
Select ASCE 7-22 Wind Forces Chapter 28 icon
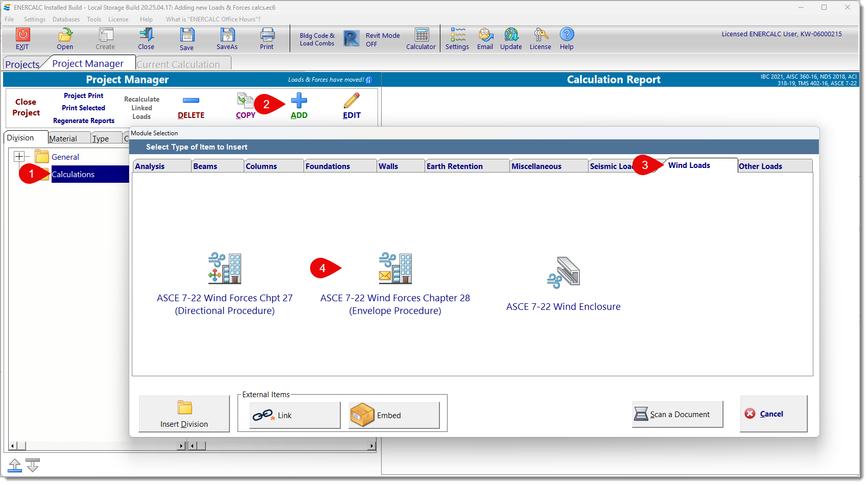(x=395, y=268)
